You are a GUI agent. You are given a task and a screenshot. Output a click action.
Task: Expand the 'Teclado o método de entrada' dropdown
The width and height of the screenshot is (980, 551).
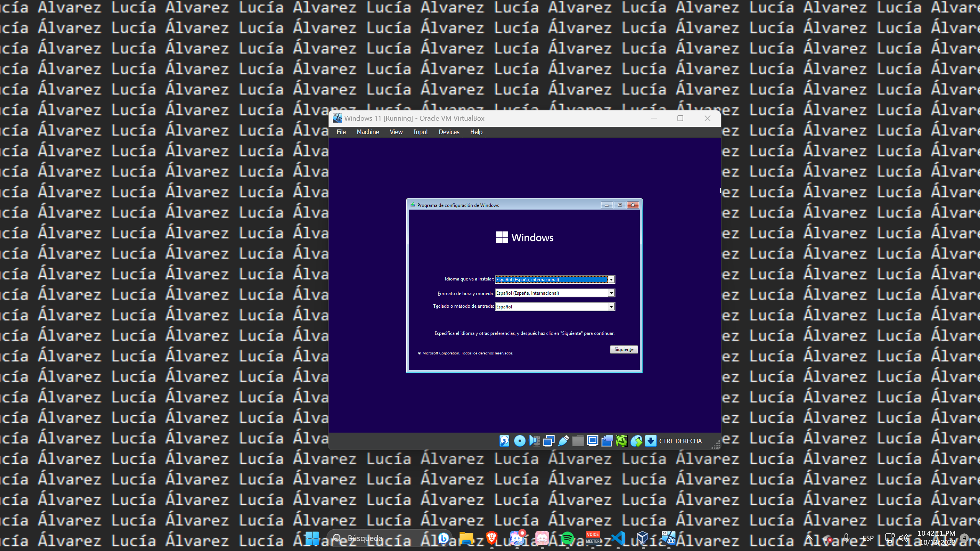pyautogui.click(x=611, y=307)
